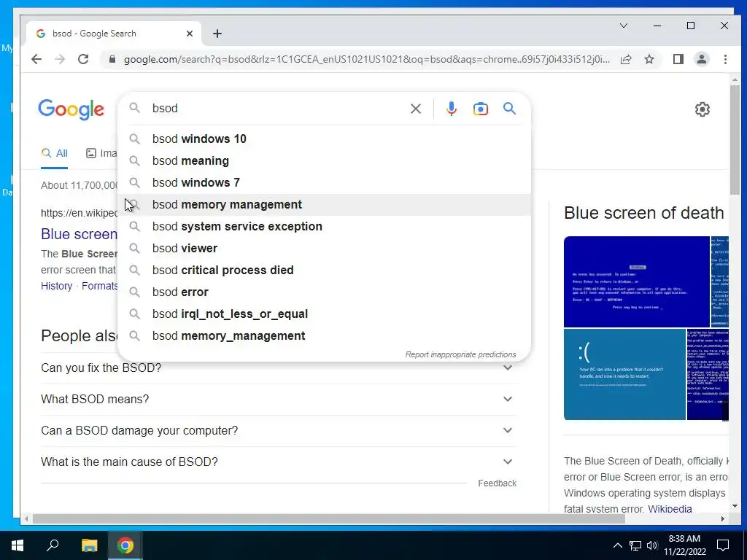Choose suggestion bsod error
This screenshot has width=747, height=560.
tap(324, 292)
